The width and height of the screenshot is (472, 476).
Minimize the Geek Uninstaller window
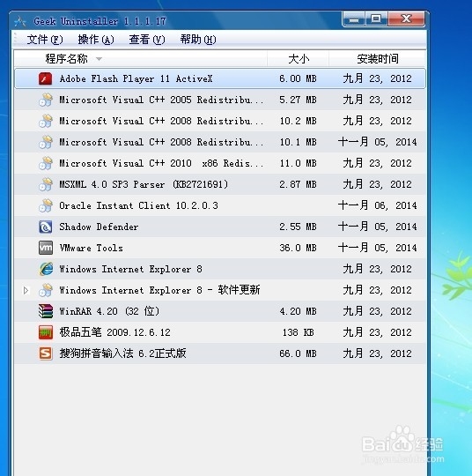pos(354,19)
